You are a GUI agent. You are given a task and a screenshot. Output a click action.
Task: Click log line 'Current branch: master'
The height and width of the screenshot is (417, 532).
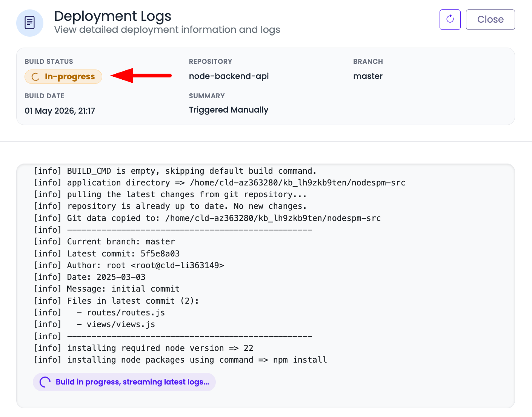click(x=104, y=242)
